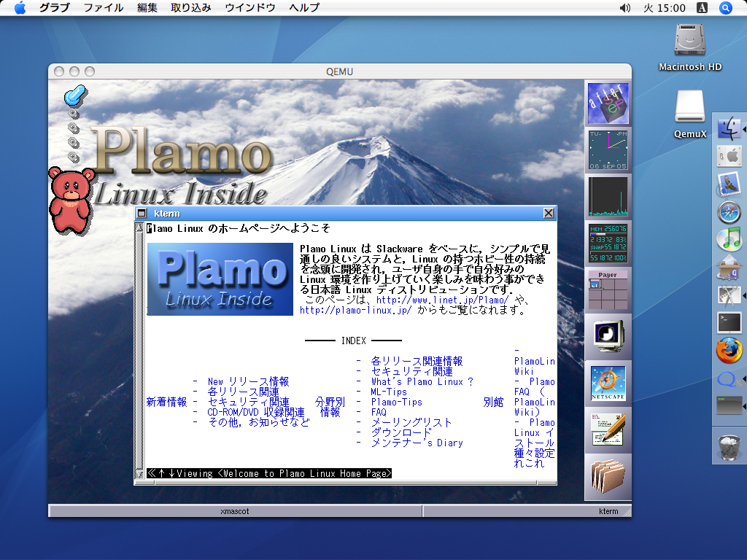Click the volume speaker icon in menu bar
The height and width of the screenshot is (560, 747).
point(624,7)
